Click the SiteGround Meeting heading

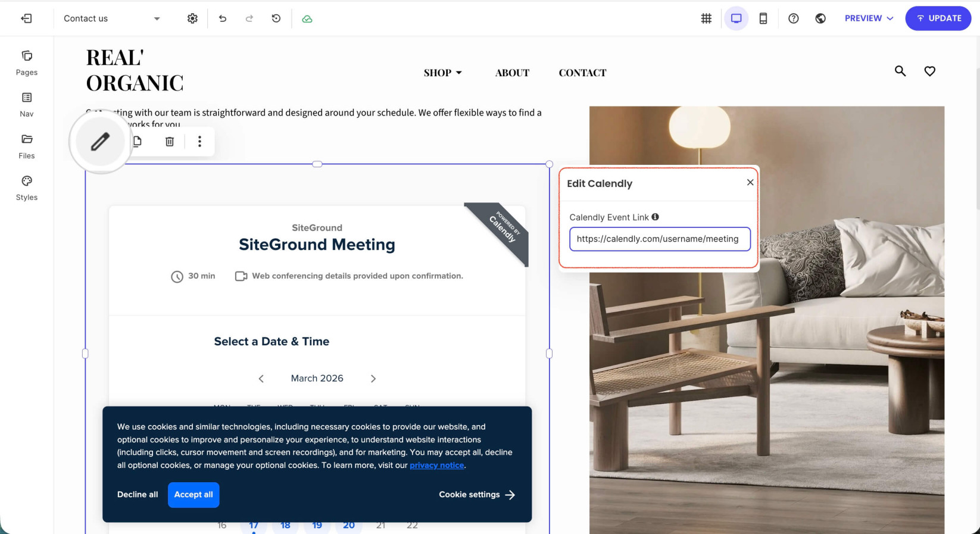pos(317,245)
